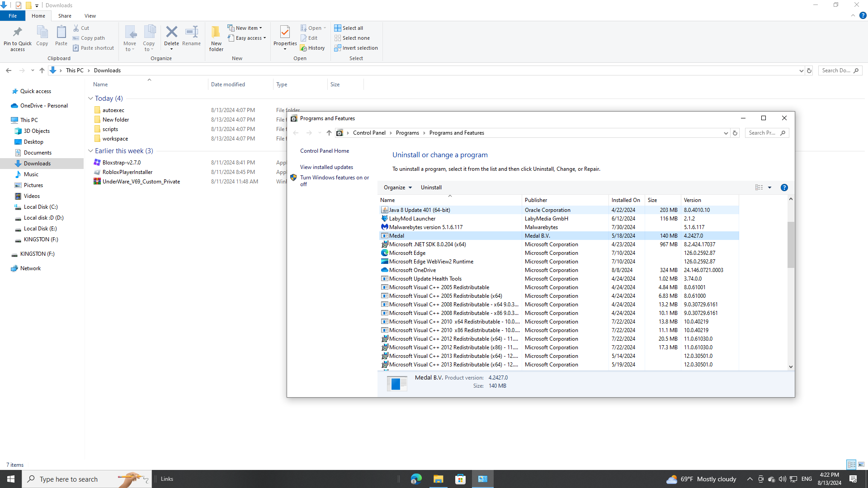Open the Programs and Features help icon
Image resolution: width=868 pixels, height=488 pixels.
pos(784,188)
